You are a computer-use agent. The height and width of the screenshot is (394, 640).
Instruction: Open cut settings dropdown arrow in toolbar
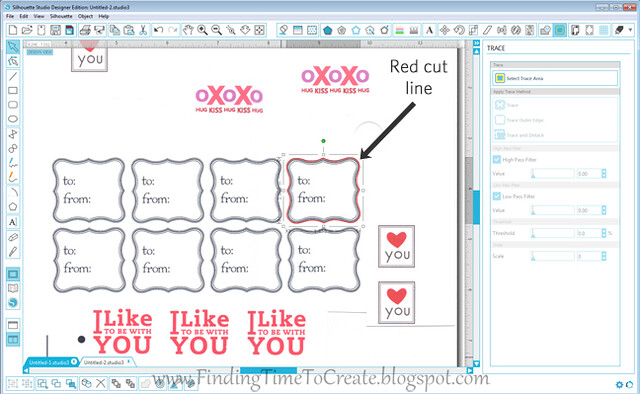coord(630,30)
